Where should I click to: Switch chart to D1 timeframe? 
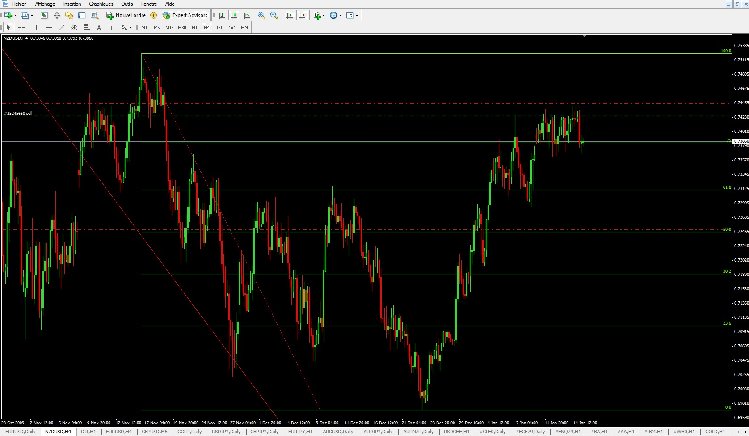point(219,28)
